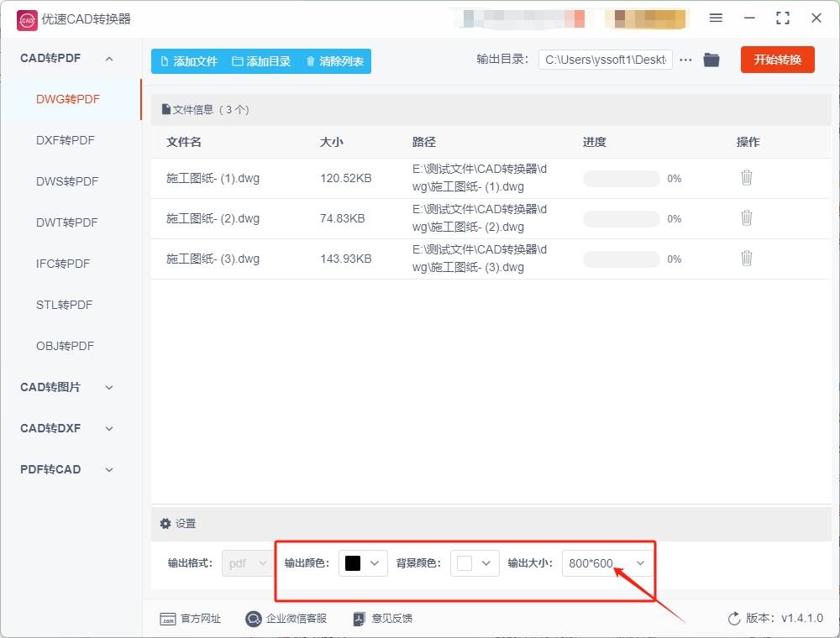Collapse the CAD转PDF sidebar section
The width and height of the screenshot is (840, 638).
tap(108, 58)
